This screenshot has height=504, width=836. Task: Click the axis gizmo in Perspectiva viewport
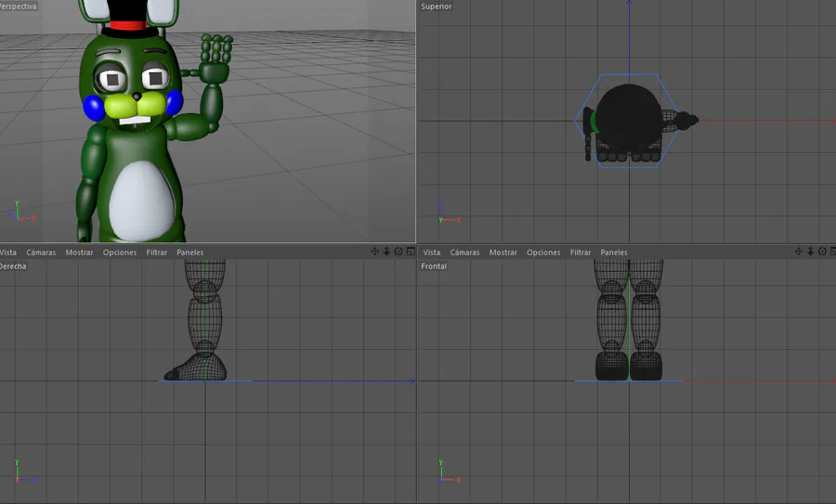tap(21, 212)
